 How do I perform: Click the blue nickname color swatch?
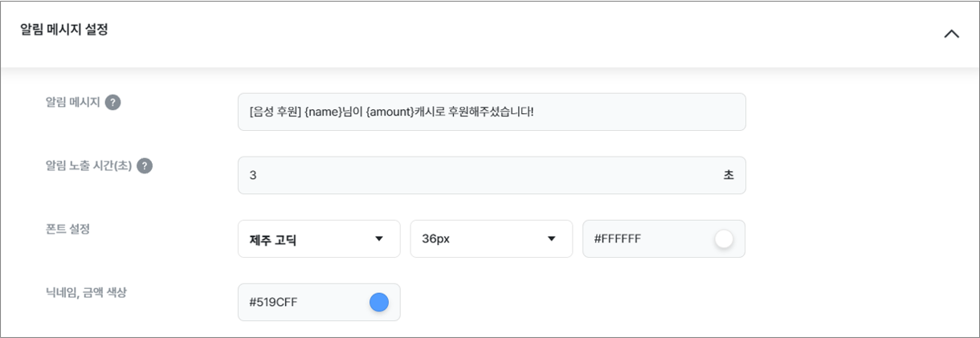point(379,303)
